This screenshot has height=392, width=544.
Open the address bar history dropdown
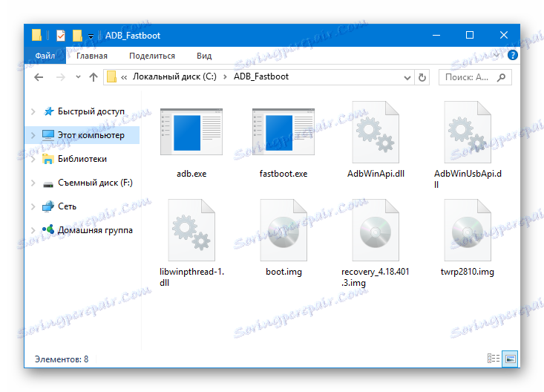407,78
